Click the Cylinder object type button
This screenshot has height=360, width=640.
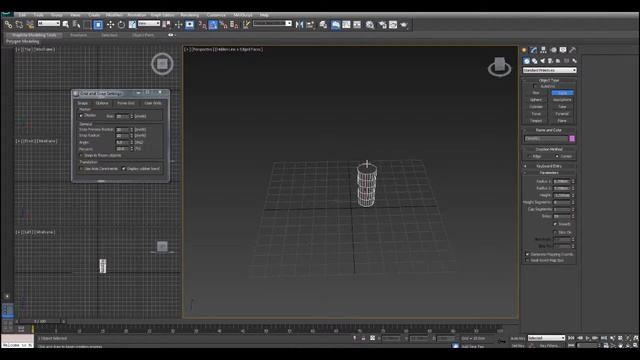tap(536, 107)
